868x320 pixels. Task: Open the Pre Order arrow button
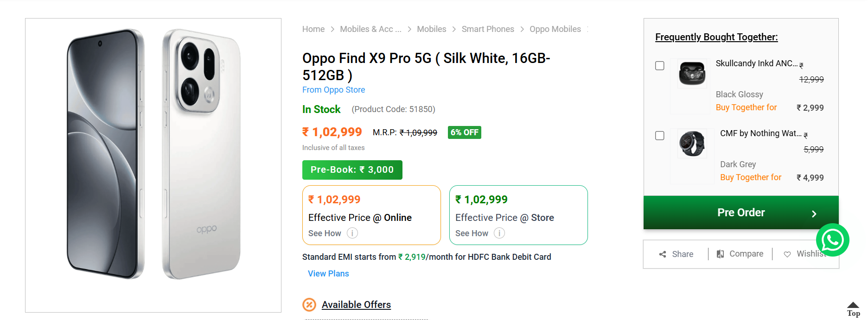(x=814, y=213)
